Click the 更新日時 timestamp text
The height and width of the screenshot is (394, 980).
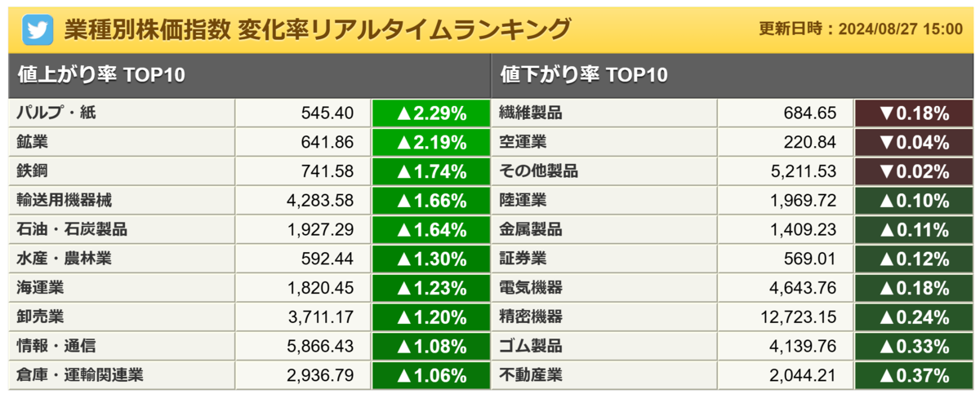point(861,29)
